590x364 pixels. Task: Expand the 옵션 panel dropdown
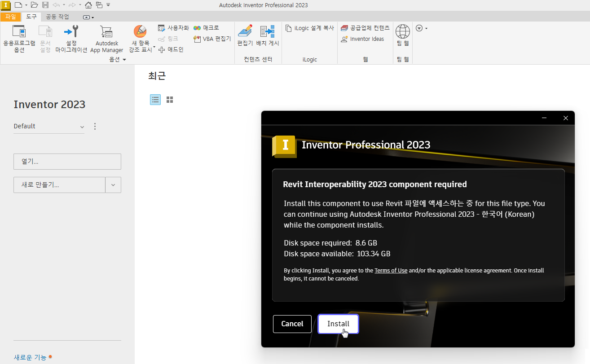[118, 59]
